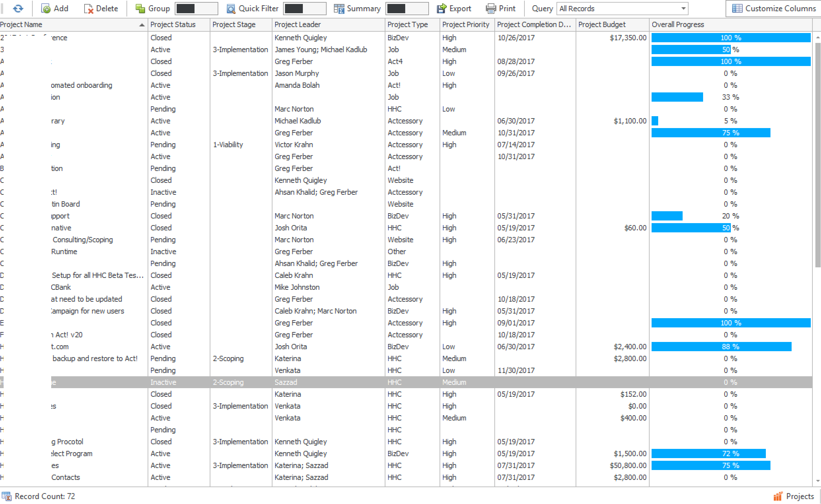The height and width of the screenshot is (504, 821).
Task: Click the 5 % progress bar in Michael Kadlub's row
Action: click(730, 121)
